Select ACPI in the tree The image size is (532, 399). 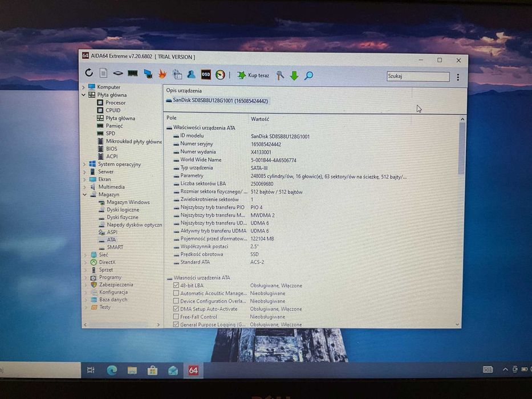(112, 156)
